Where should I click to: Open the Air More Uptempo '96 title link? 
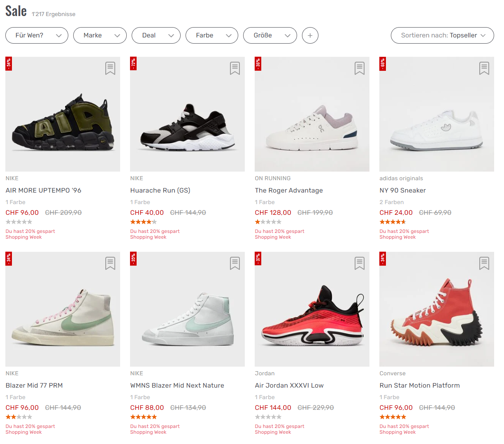click(44, 191)
